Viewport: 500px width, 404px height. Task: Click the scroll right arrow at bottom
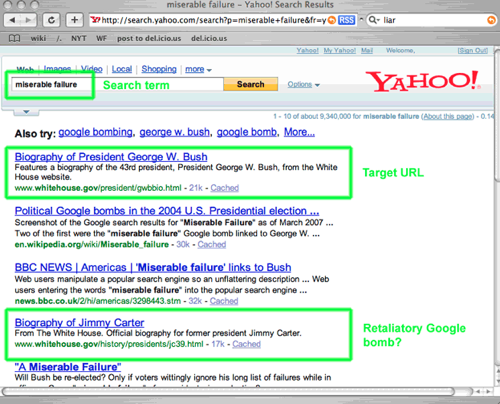(488, 391)
